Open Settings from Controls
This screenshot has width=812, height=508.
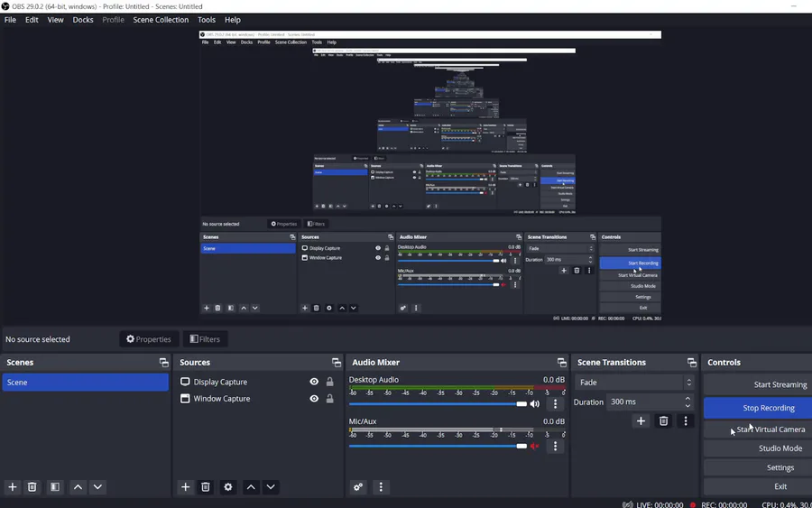758,467
